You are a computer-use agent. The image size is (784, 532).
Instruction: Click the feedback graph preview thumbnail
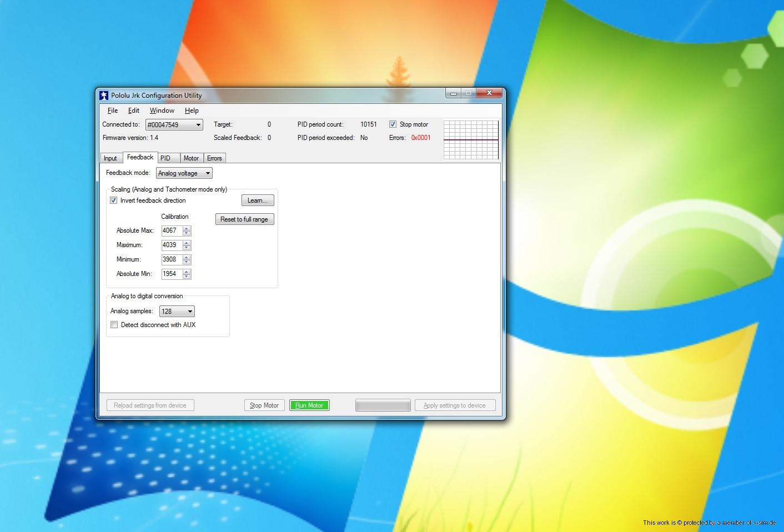[x=471, y=139]
